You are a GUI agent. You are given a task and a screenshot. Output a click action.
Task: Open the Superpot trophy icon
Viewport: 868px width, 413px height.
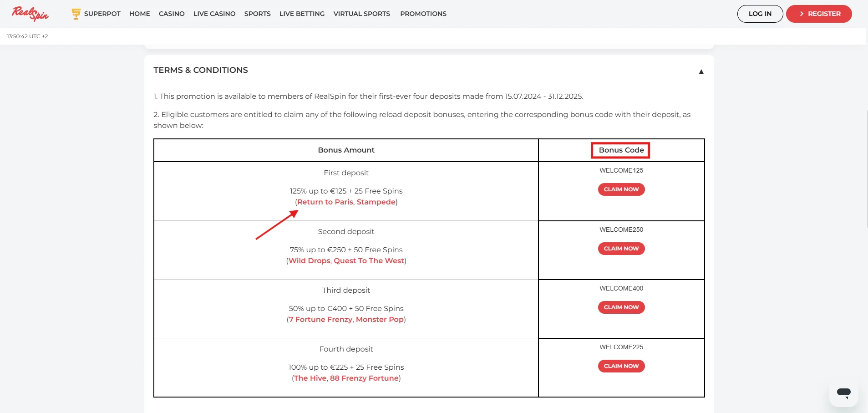point(76,14)
